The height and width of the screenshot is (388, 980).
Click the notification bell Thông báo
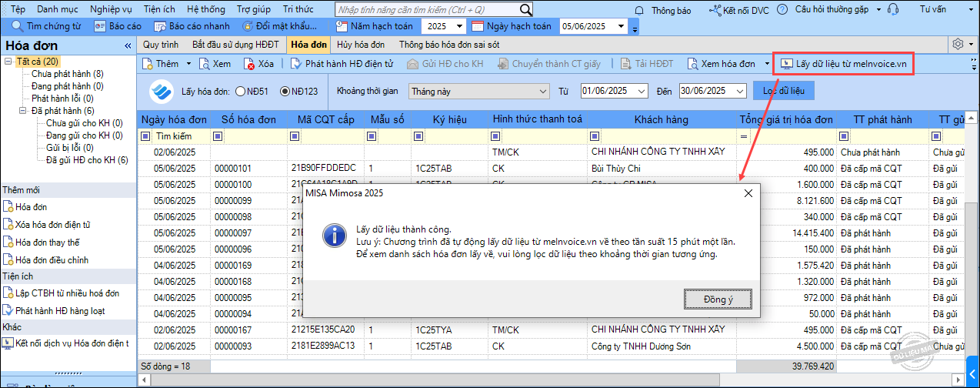coord(640,10)
